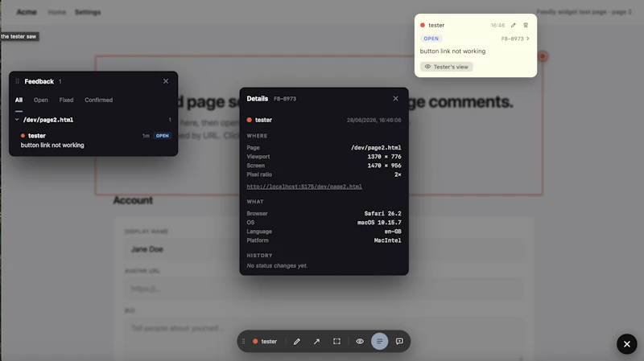Open the Home nav link
Image resolution: width=644 pixels, height=361 pixels.
tap(56, 12)
